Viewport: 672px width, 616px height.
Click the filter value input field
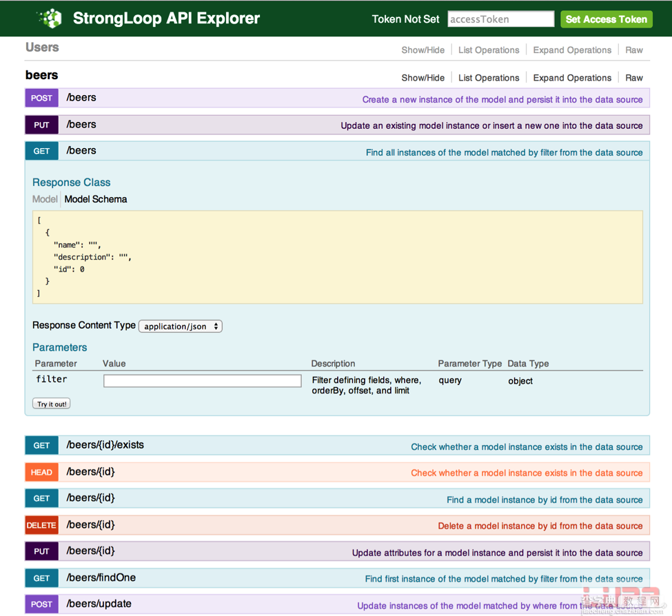(x=202, y=381)
